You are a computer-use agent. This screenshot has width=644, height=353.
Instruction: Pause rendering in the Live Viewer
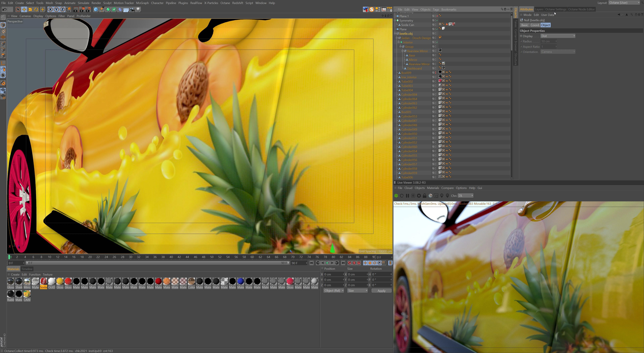point(407,196)
